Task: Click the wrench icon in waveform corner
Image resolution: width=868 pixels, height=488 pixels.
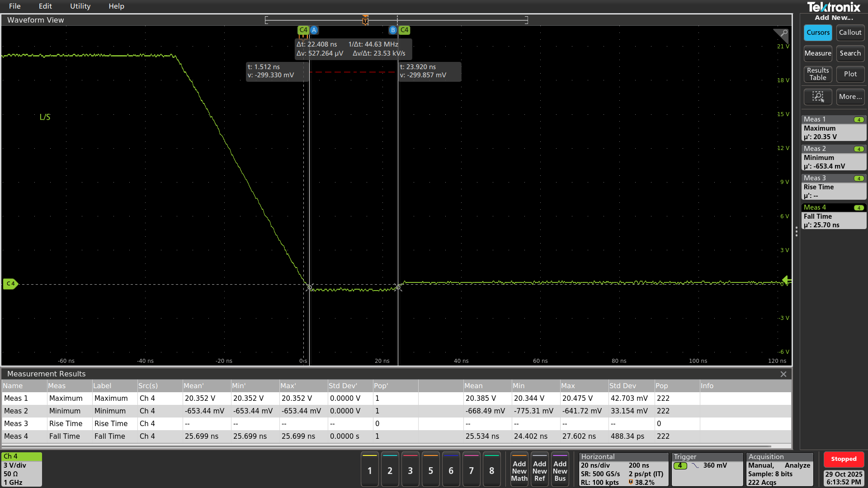Action: 783,33
